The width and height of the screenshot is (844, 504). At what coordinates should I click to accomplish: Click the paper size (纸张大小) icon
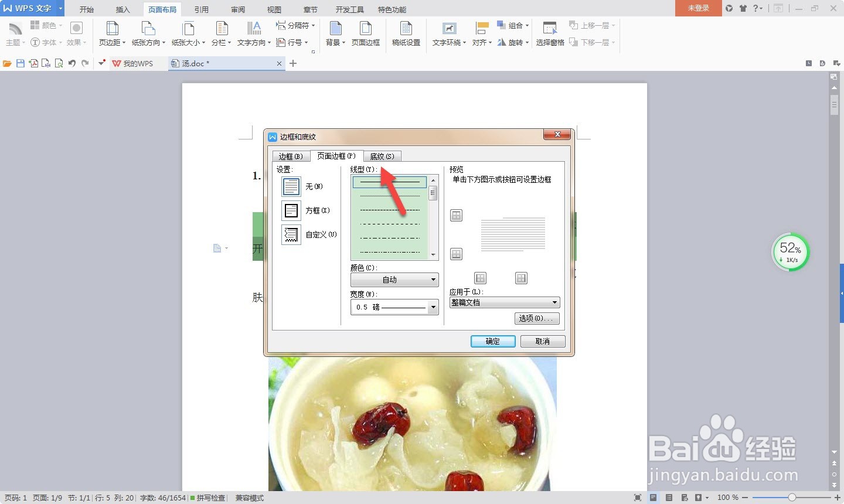tap(188, 28)
